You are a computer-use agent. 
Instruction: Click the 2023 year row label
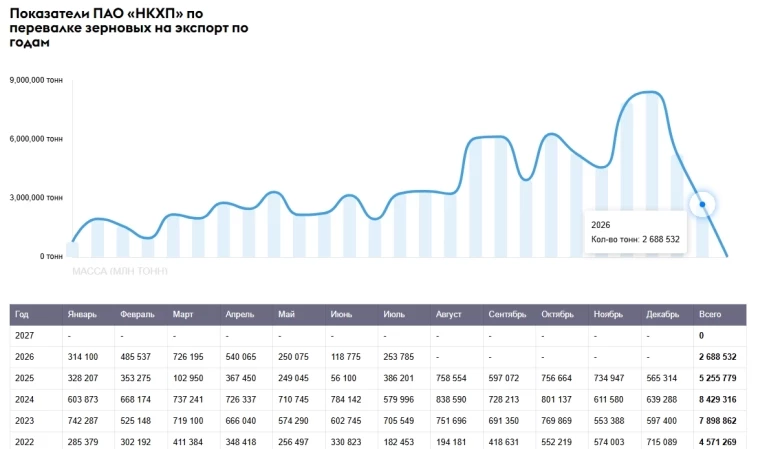[24, 420]
